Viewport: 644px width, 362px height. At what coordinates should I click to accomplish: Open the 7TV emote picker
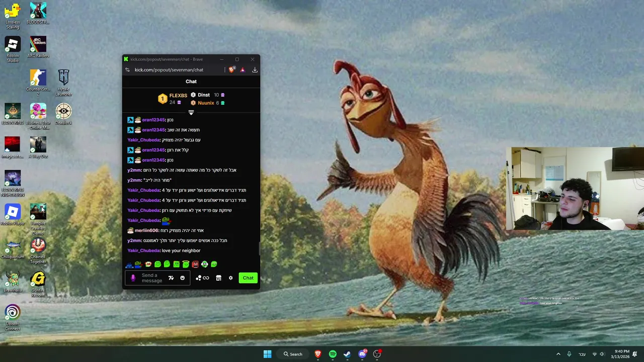[171, 278]
